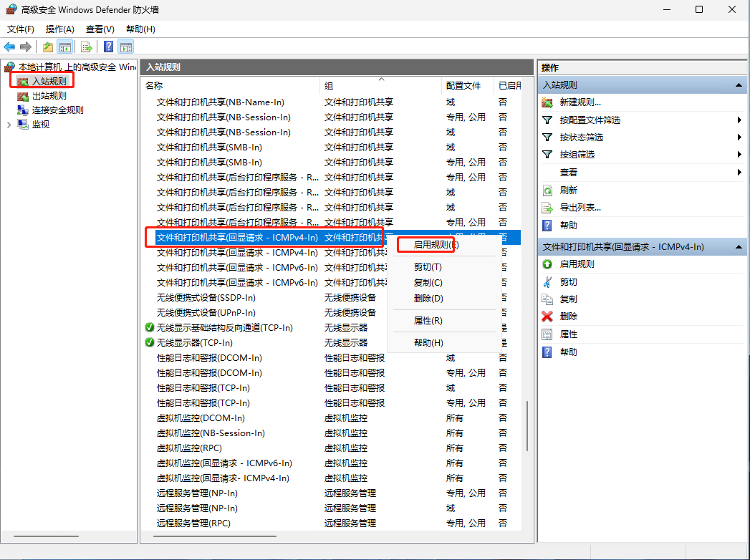Expand 查看 submenu in the actions pane
750x560 pixels.
(x=642, y=172)
